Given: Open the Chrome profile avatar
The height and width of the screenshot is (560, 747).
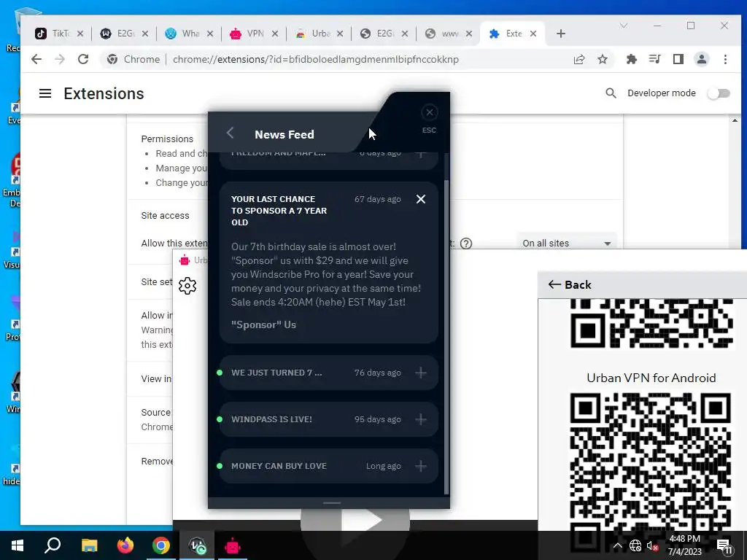Looking at the screenshot, I should point(701,59).
